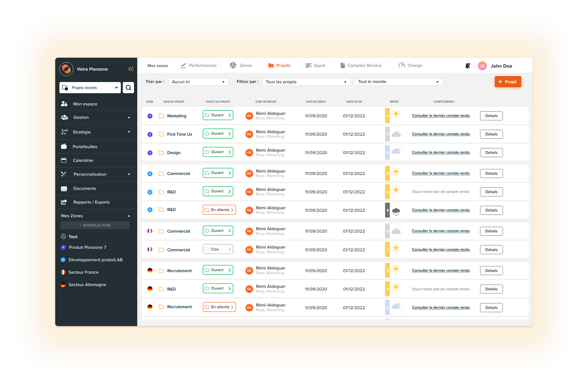This screenshot has height=387, width=588.
Task: Click sun weather icon on Marketing row
Action: click(396, 114)
